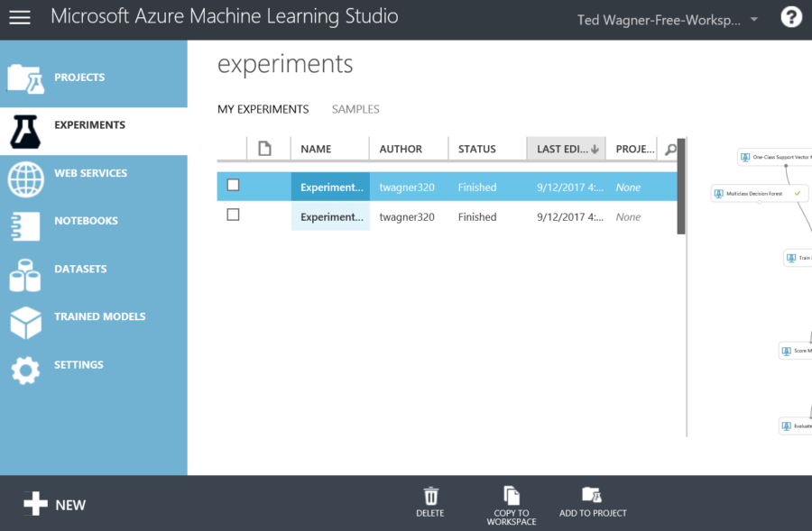The height and width of the screenshot is (531, 812).
Task: Click the document icon column header
Action: tap(264, 149)
